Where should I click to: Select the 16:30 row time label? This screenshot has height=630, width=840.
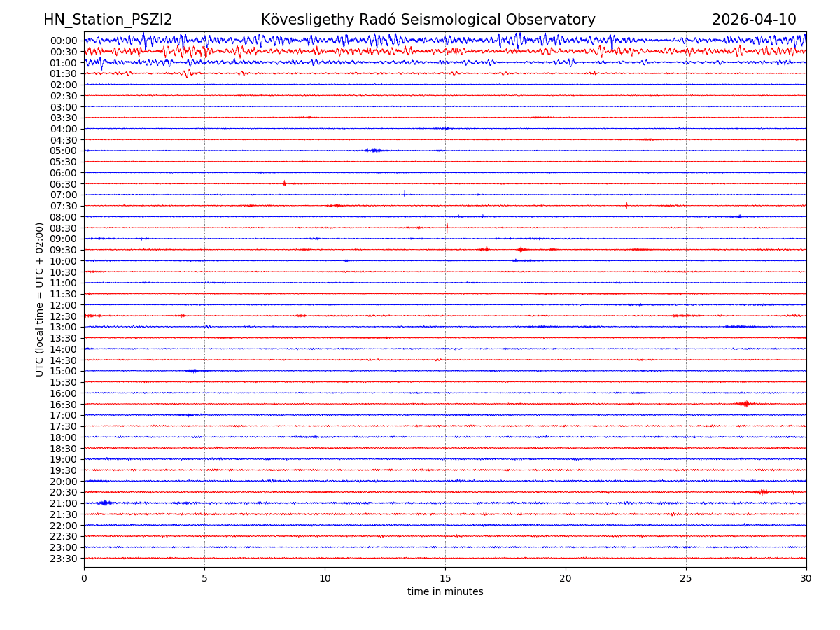click(x=63, y=404)
